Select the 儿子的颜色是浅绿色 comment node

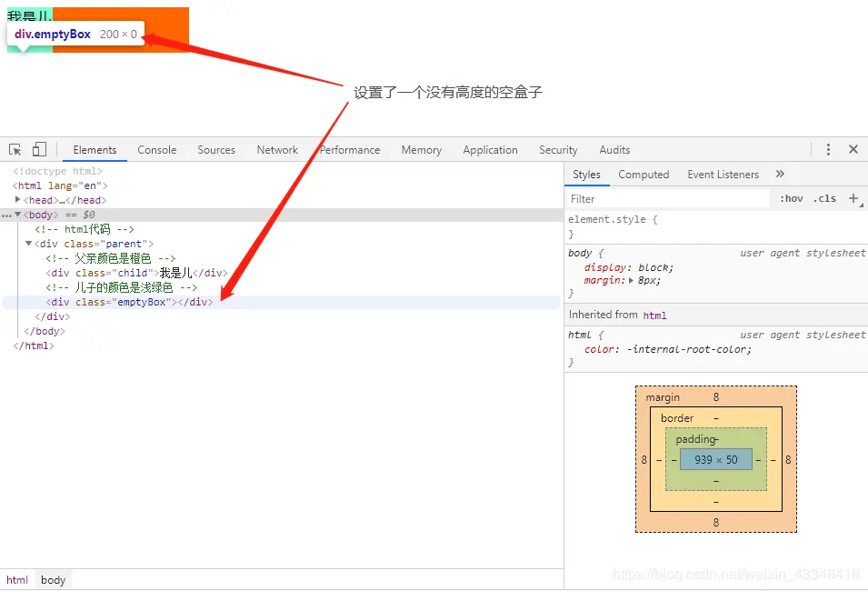[121, 287]
